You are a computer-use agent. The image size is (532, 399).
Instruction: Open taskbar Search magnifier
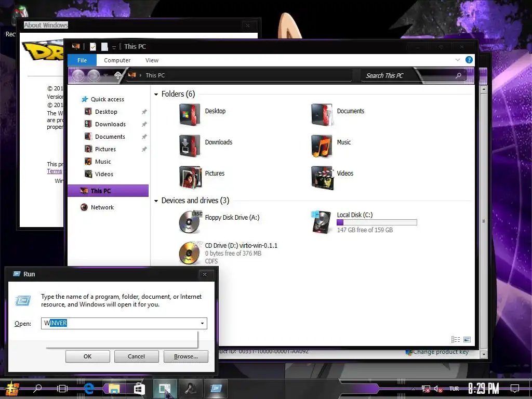click(37, 389)
